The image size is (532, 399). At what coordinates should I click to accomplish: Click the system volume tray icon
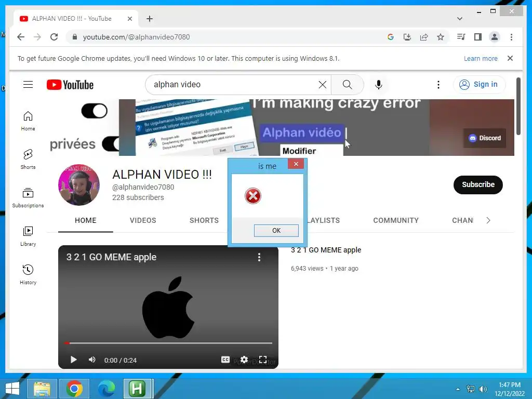coord(483,389)
